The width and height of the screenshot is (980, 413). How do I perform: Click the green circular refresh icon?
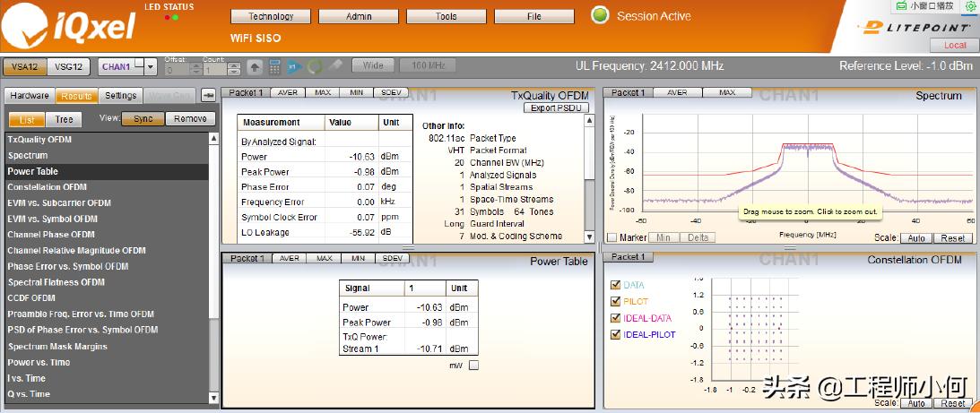pyautogui.click(x=315, y=66)
